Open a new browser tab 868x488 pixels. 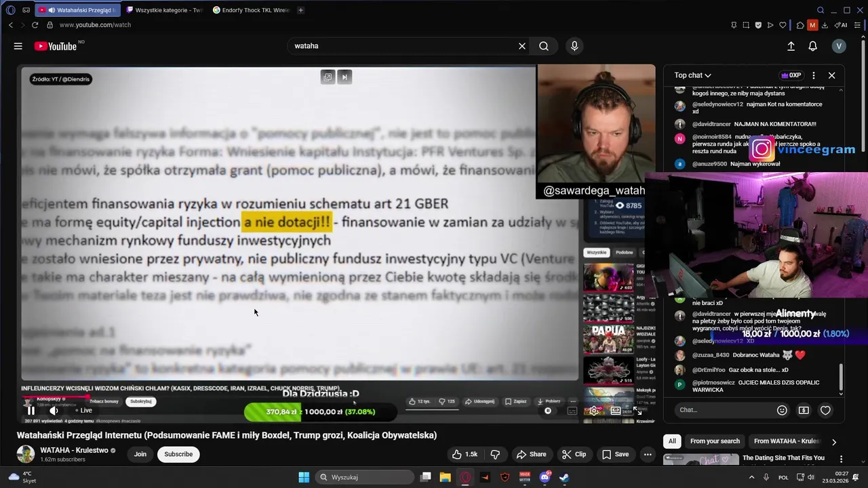pyautogui.click(x=300, y=10)
